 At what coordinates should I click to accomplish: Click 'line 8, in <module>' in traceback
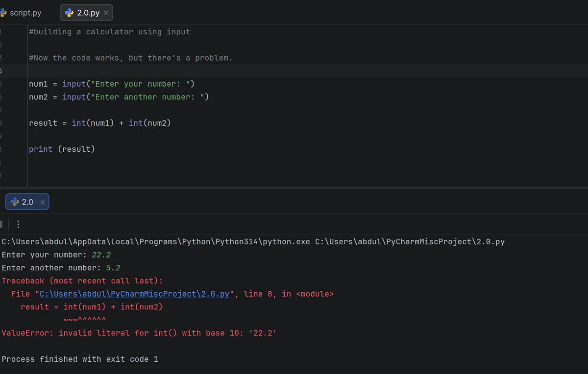(289, 294)
